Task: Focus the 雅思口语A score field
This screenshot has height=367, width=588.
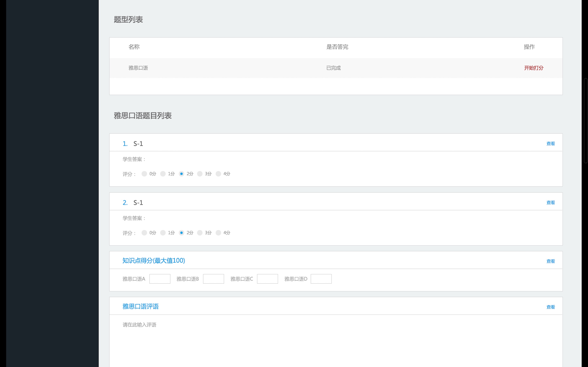Action: [160, 279]
